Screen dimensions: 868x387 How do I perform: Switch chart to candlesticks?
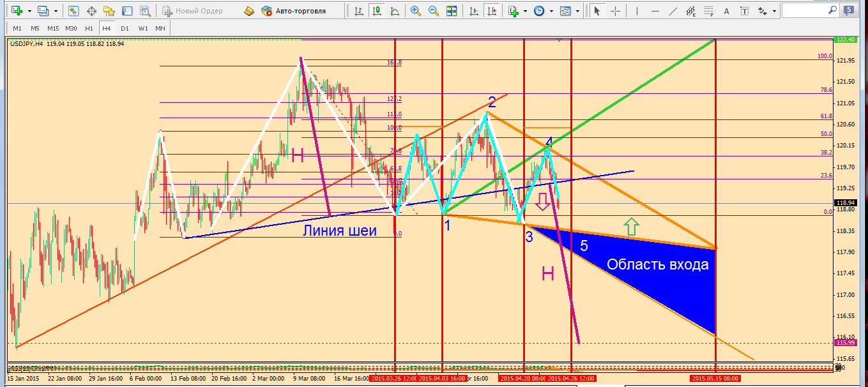click(x=377, y=11)
